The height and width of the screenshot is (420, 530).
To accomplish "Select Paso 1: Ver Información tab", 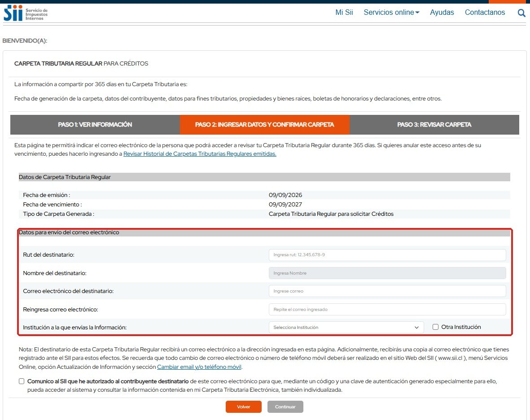I will click(95, 125).
